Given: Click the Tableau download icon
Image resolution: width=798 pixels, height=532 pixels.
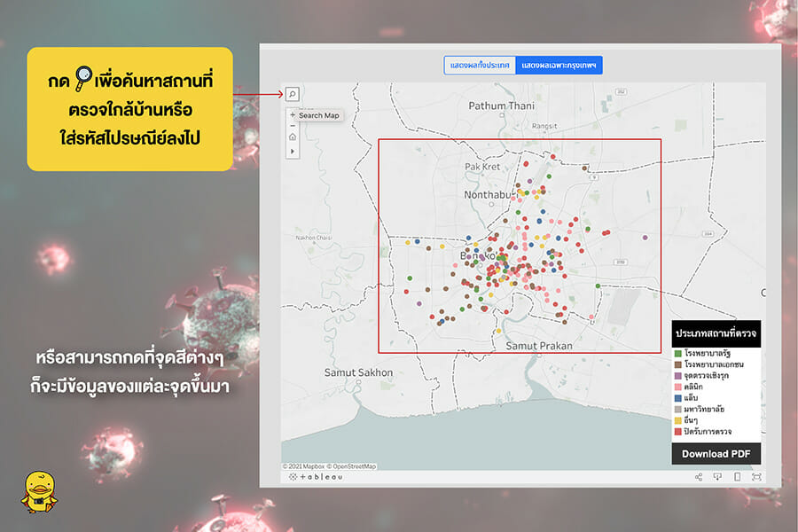Looking at the screenshot, I should [x=717, y=476].
